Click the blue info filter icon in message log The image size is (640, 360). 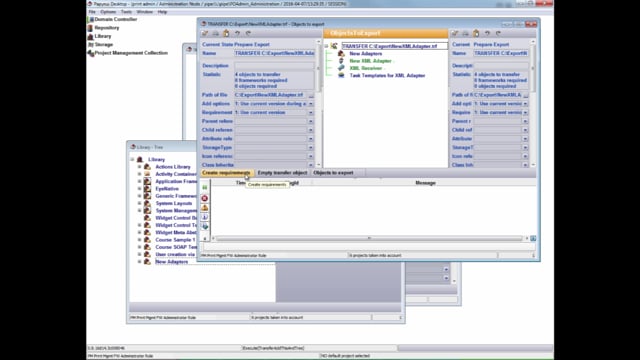point(205,217)
